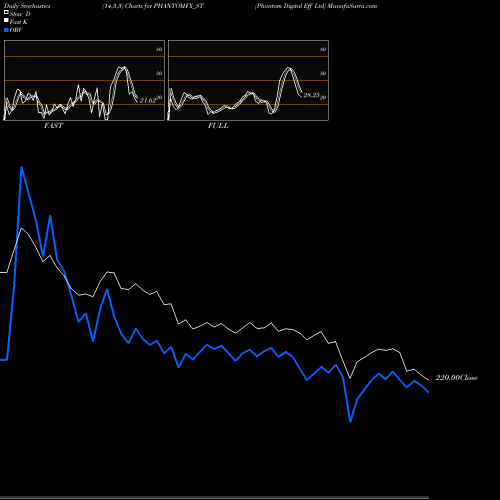Click the 80 level label in FAST chart
The image size is (500, 500).
point(159,49)
